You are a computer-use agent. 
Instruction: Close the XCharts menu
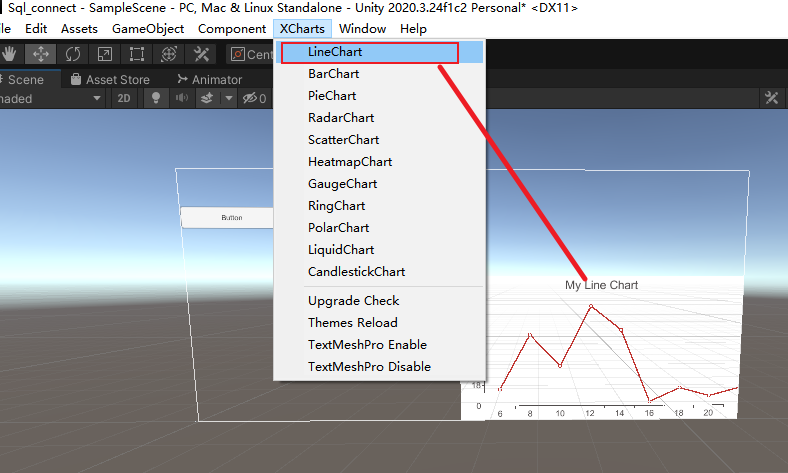pos(303,29)
